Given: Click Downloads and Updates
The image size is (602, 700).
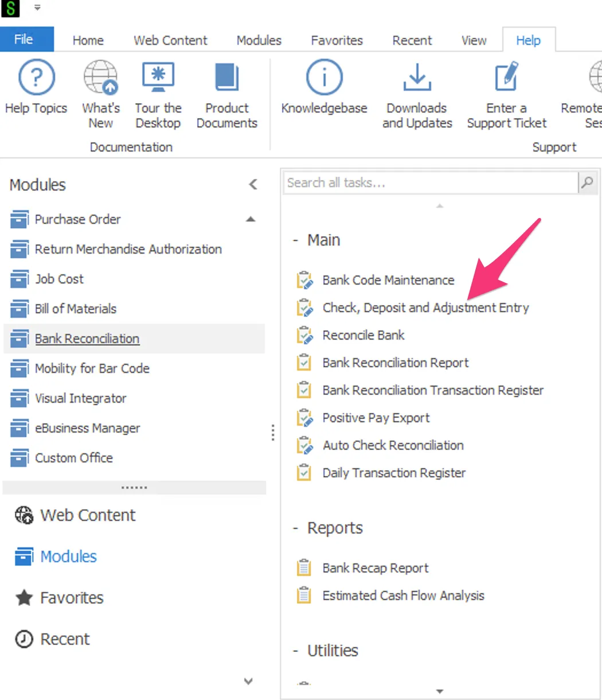Looking at the screenshot, I should [x=417, y=95].
